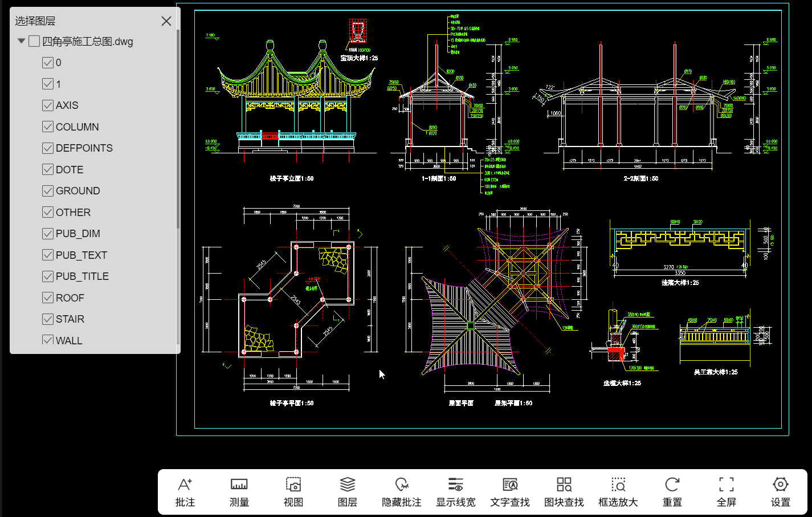Click the 挂落大样1:25 detail title
The width and height of the screenshot is (812, 517).
pos(680,282)
